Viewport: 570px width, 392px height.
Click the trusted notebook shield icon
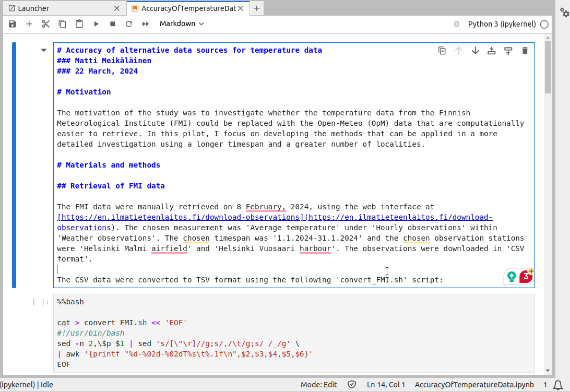point(352,385)
